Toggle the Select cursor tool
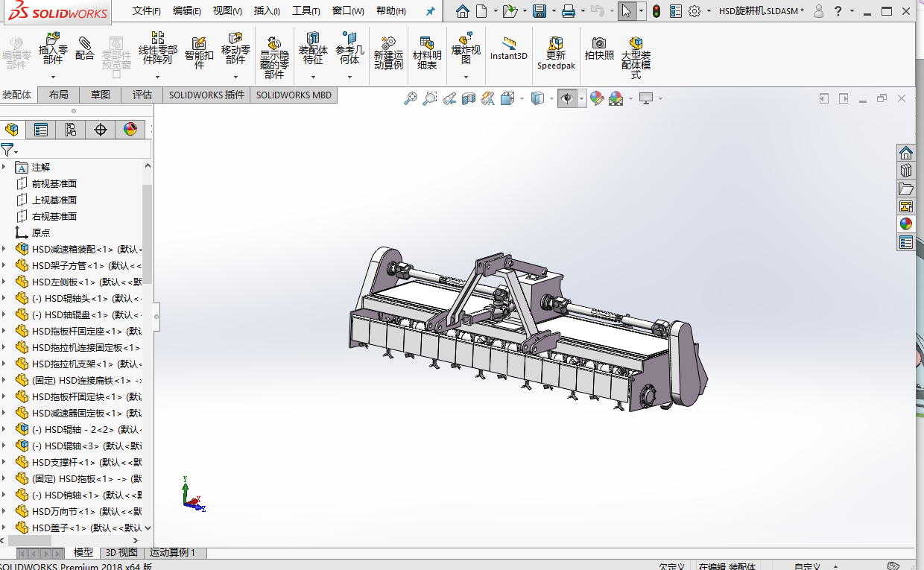924x570 pixels. 627,11
